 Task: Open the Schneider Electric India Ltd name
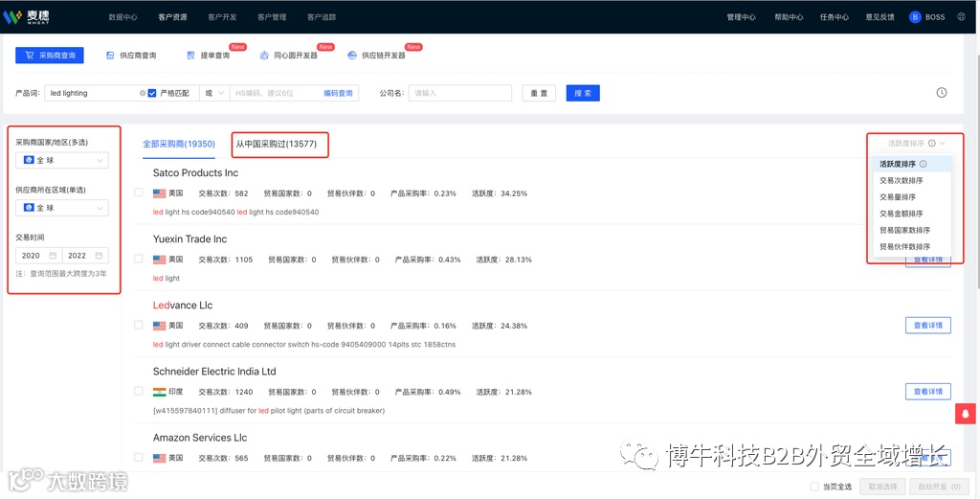214,372
